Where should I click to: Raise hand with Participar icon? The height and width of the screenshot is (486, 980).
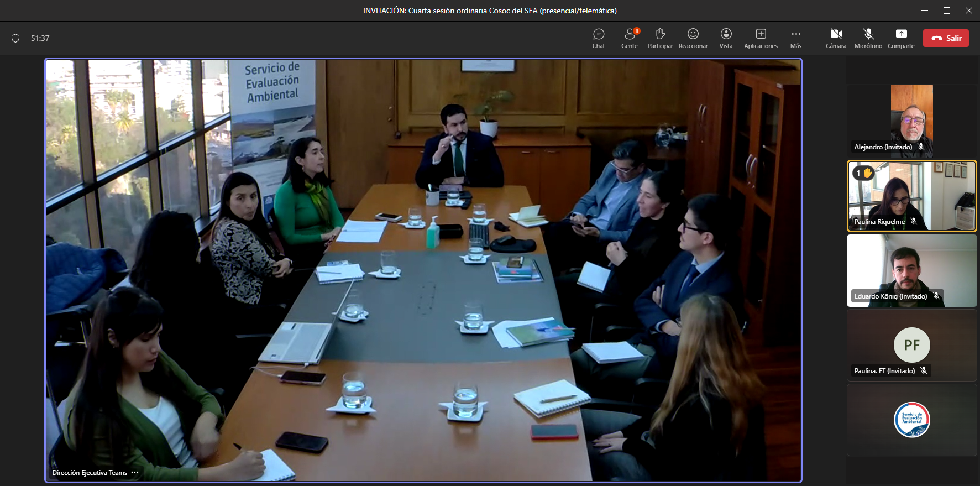pos(660,38)
